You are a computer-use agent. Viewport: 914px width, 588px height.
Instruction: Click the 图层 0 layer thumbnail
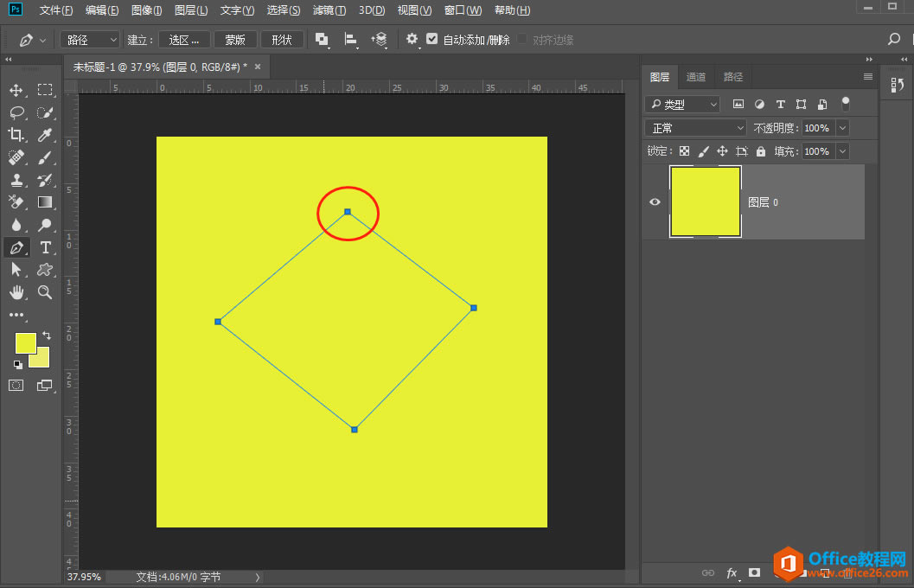(706, 201)
